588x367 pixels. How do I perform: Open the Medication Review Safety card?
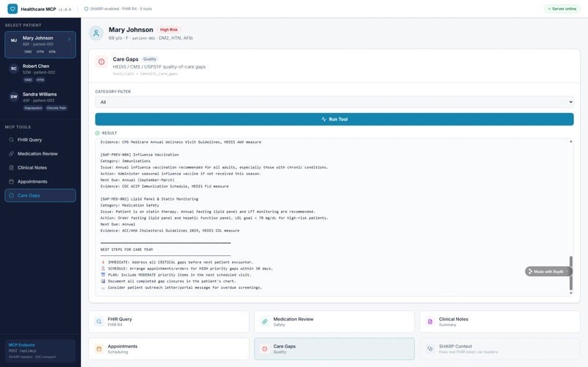coord(334,321)
